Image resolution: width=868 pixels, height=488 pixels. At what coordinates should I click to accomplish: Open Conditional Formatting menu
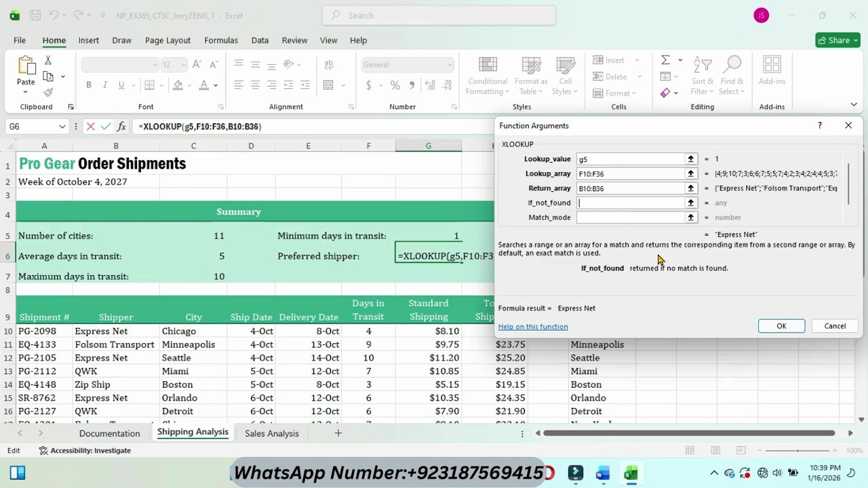(x=488, y=76)
